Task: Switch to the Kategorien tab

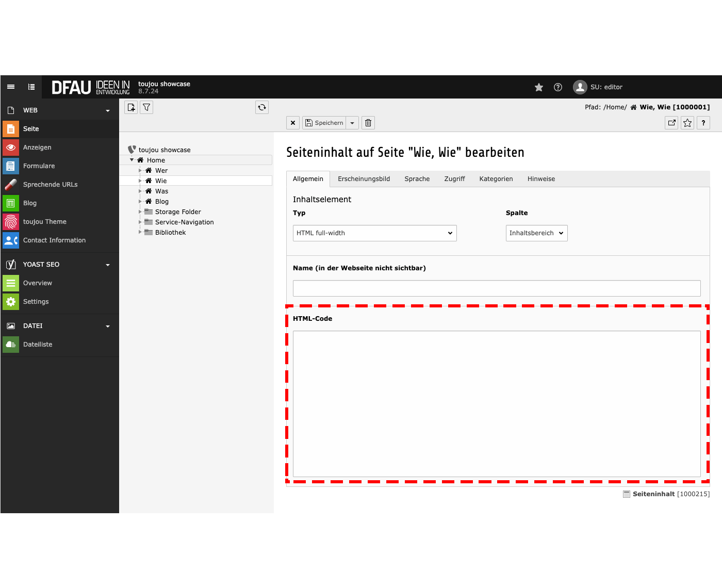Action: coord(496,179)
